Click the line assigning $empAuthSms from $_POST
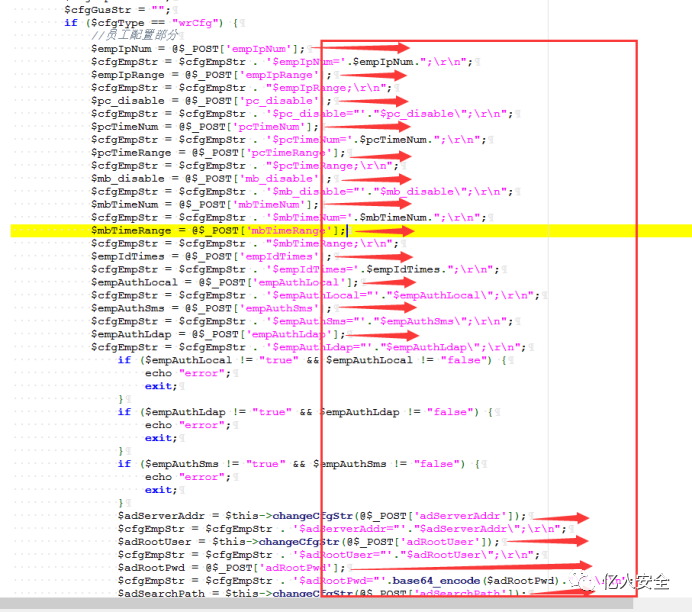The image size is (692, 612). (x=211, y=308)
